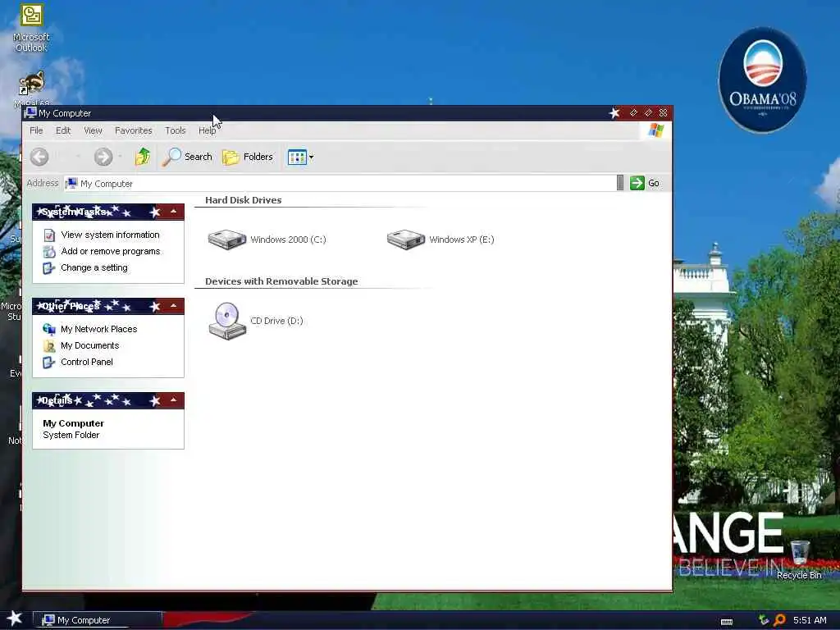This screenshot has height=630, width=840.
Task: Collapse the Details panel
Action: (x=174, y=400)
